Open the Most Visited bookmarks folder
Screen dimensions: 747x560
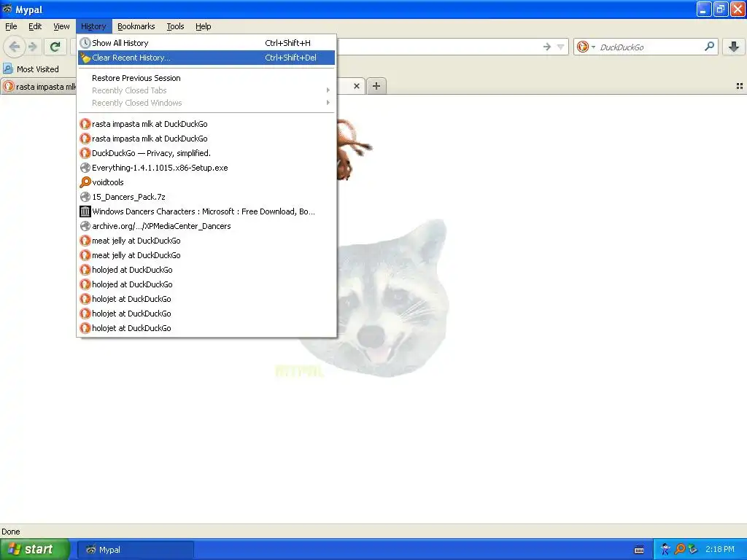[x=31, y=69]
